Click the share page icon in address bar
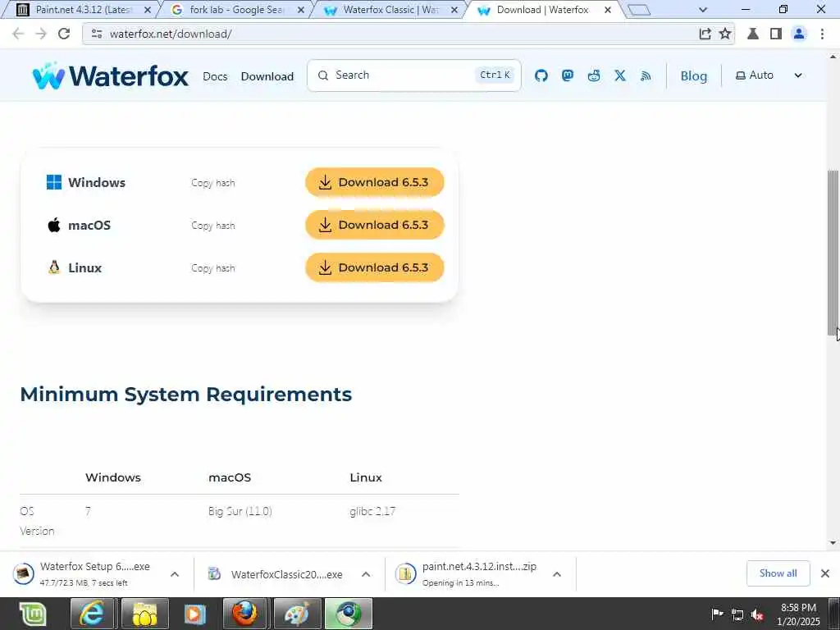The width and height of the screenshot is (840, 630). [705, 34]
